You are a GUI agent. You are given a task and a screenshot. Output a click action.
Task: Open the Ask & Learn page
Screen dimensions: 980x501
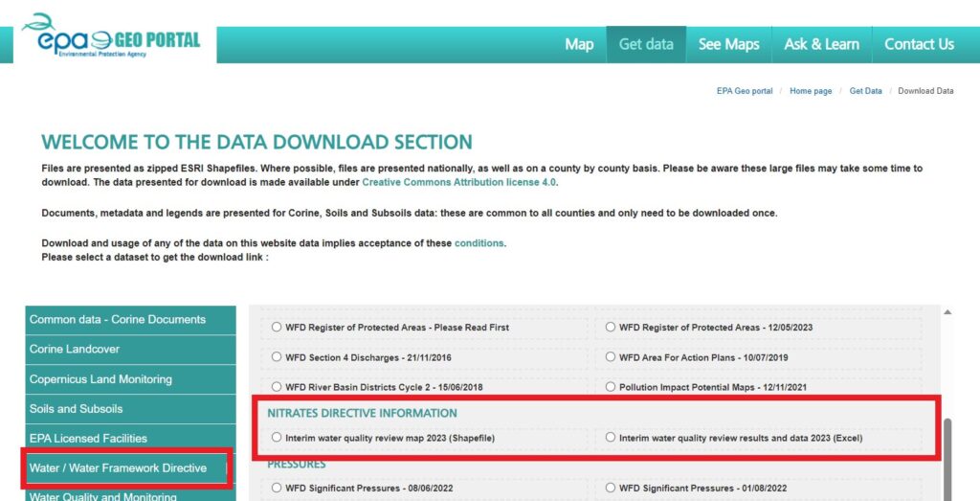point(821,44)
